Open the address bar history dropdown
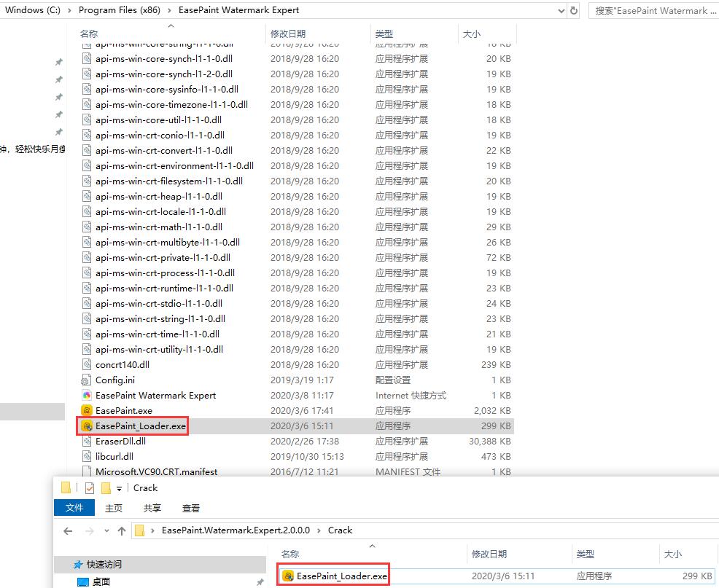 tap(560, 10)
